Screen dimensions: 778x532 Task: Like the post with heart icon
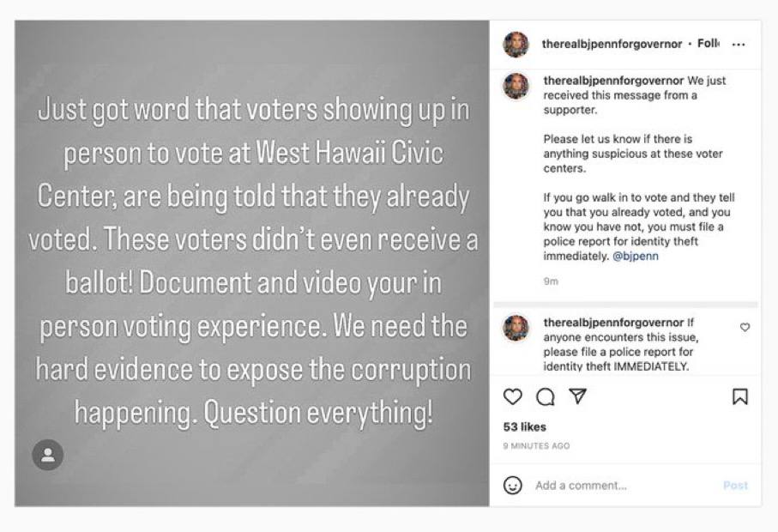(x=512, y=396)
